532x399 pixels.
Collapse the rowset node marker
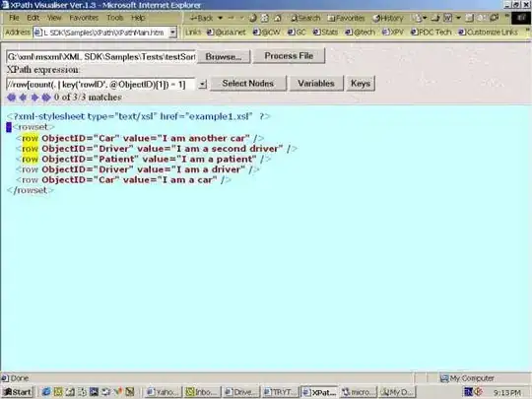coord(9,127)
